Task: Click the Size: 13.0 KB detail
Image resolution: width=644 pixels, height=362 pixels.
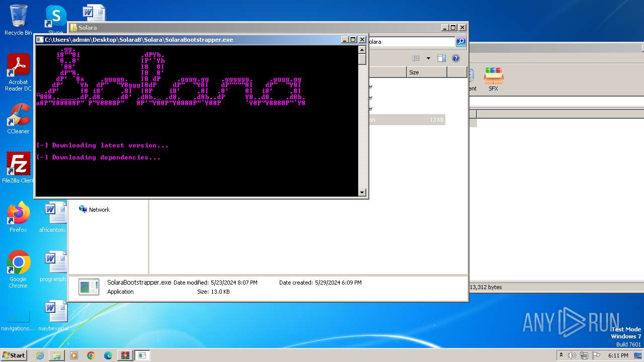Action: 213,292
